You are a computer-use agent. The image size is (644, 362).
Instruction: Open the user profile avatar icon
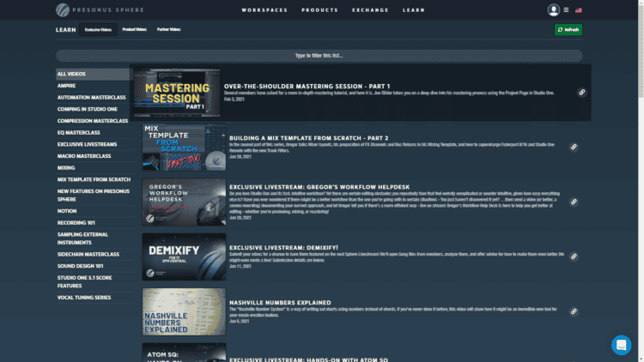553,9
